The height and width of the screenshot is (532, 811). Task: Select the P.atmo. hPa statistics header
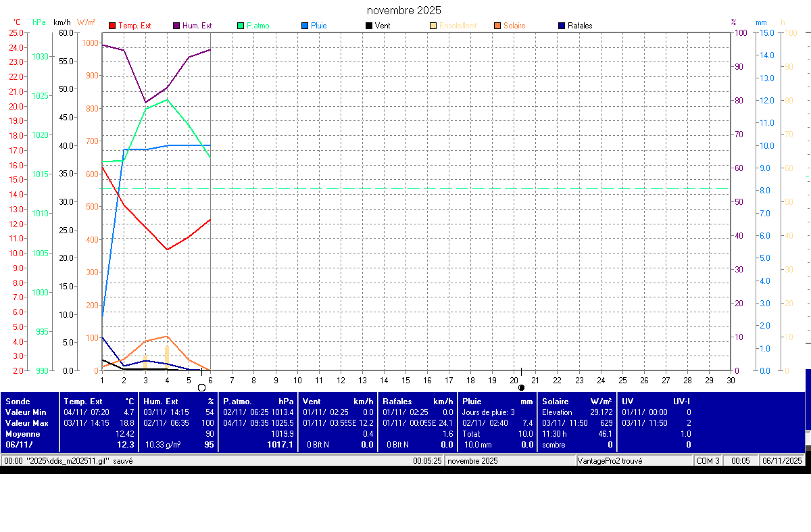point(258,401)
